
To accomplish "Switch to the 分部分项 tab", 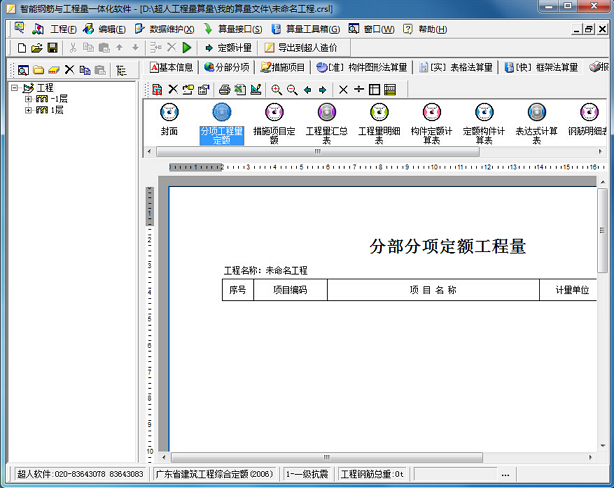I will (226, 67).
